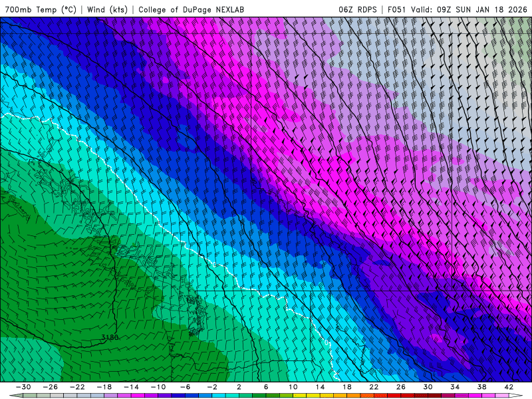Click the "-6" color scale value
This screenshot has height=399, width=532.
[x=186, y=387]
